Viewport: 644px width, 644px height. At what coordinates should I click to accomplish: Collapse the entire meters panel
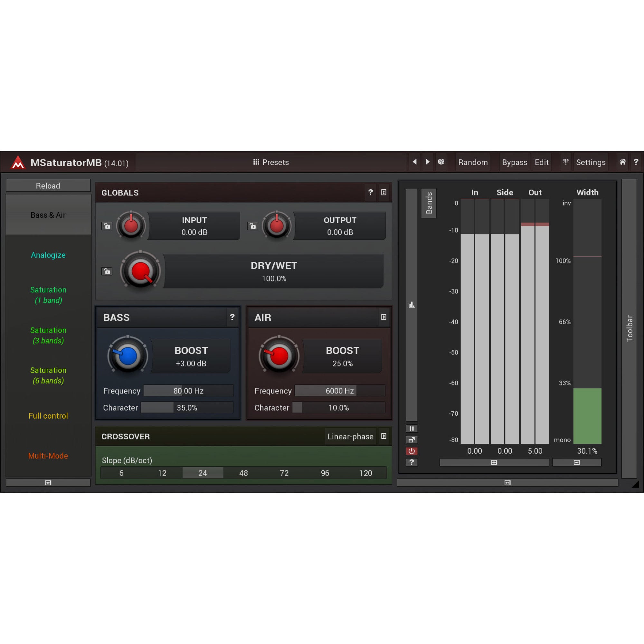click(507, 483)
